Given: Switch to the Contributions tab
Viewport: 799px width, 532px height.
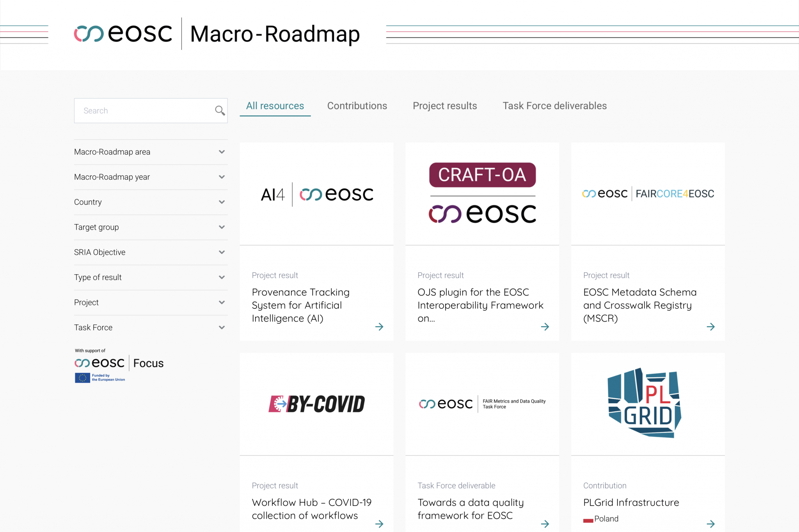Looking at the screenshot, I should coord(357,106).
